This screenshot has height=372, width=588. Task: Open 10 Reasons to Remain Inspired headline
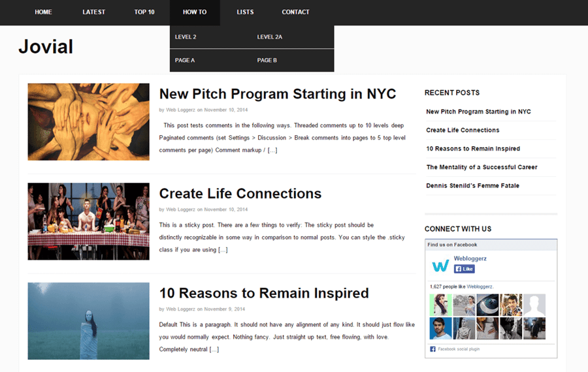pos(264,293)
